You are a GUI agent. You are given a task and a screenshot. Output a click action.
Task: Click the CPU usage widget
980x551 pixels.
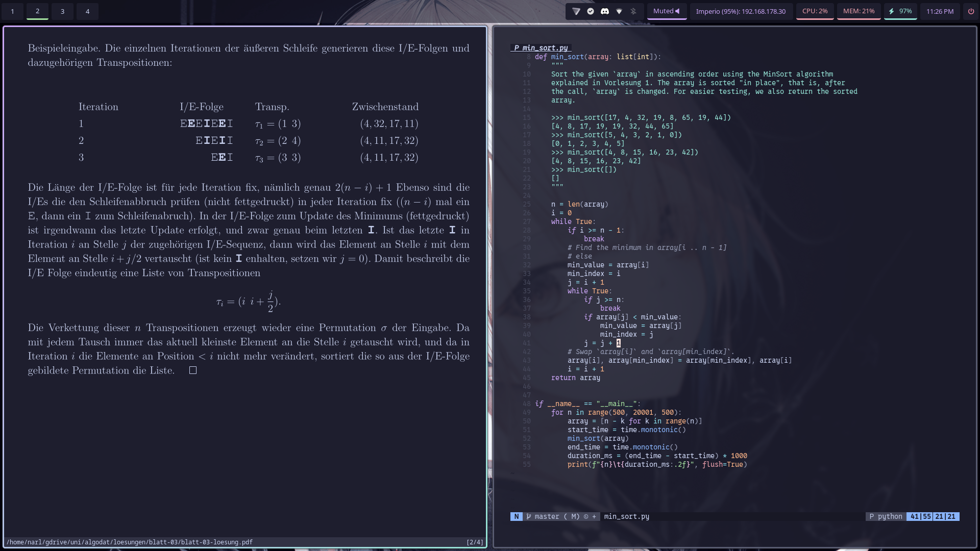pyautogui.click(x=815, y=11)
